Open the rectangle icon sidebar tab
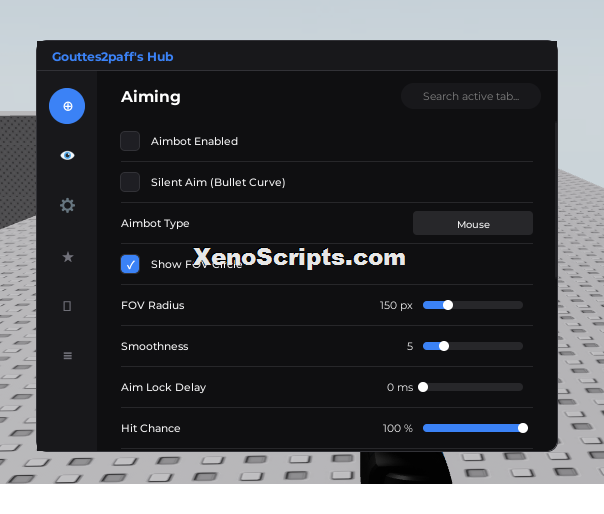This screenshot has height=514, width=604. click(x=67, y=306)
